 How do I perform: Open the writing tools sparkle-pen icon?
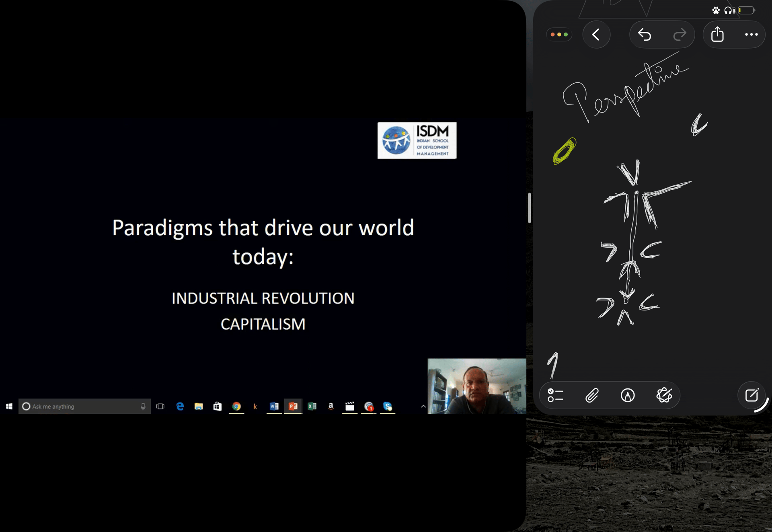[664, 395]
